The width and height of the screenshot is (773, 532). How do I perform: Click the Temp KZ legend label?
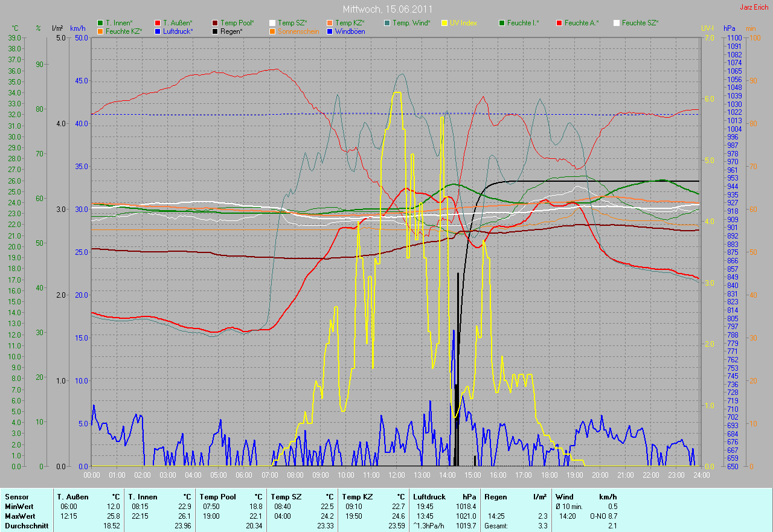point(350,23)
